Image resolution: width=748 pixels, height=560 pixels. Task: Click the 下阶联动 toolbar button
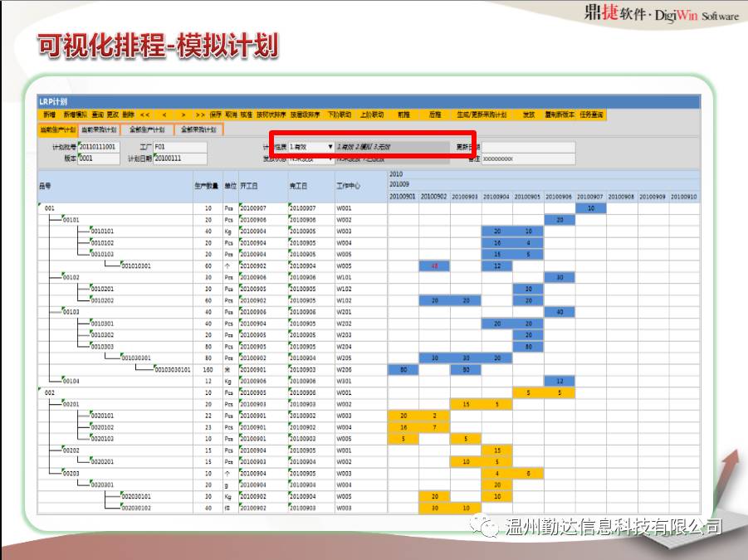coord(337,114)
